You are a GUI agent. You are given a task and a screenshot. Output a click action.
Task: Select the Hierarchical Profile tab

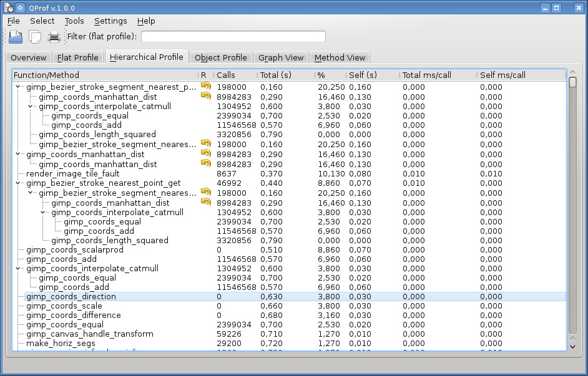pos(146,57)
